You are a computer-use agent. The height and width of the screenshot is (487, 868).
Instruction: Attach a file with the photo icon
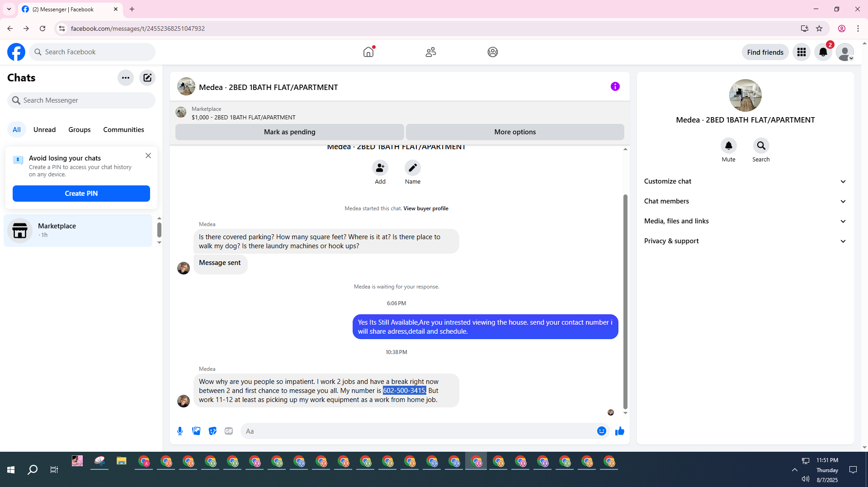click(196, 431)
